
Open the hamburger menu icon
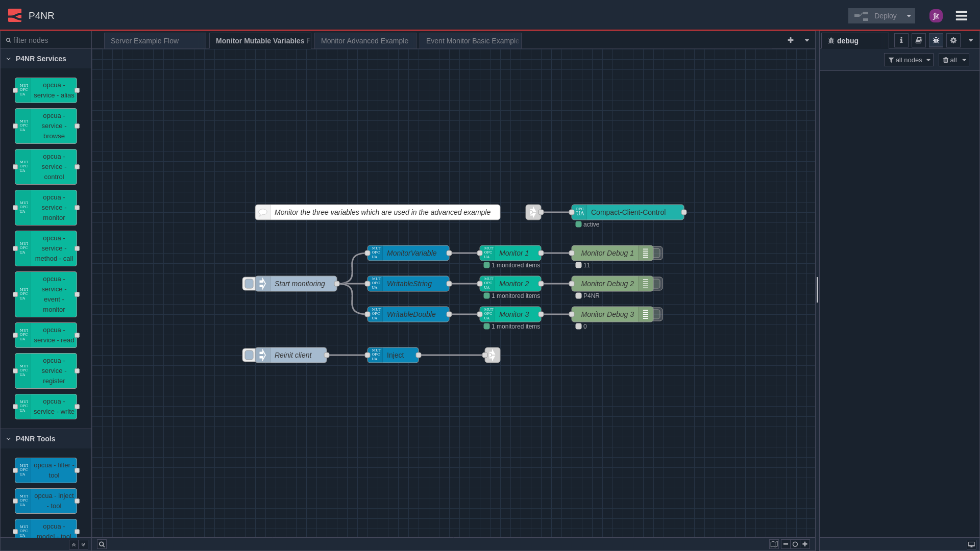(x=962, y=15)
